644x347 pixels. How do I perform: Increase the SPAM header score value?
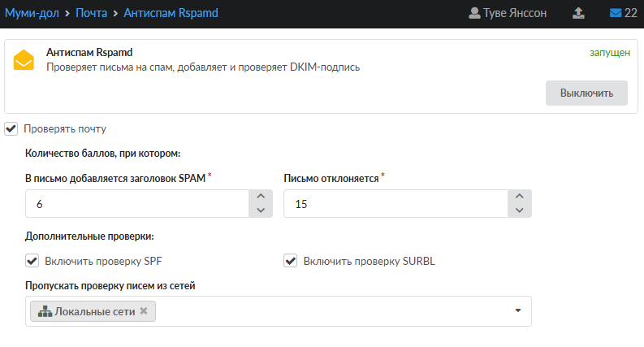[259, 197]
